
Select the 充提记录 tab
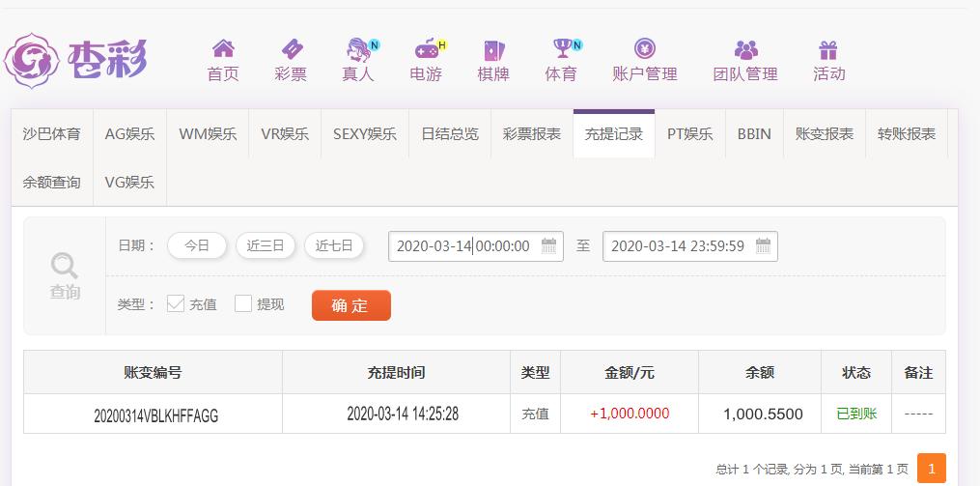click(614, 134)
